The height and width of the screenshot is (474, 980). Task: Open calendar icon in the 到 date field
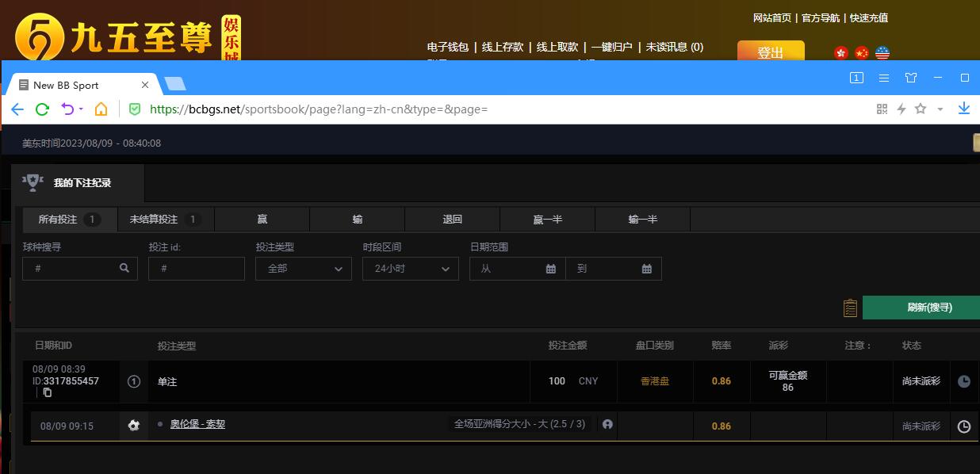point(647,269)
